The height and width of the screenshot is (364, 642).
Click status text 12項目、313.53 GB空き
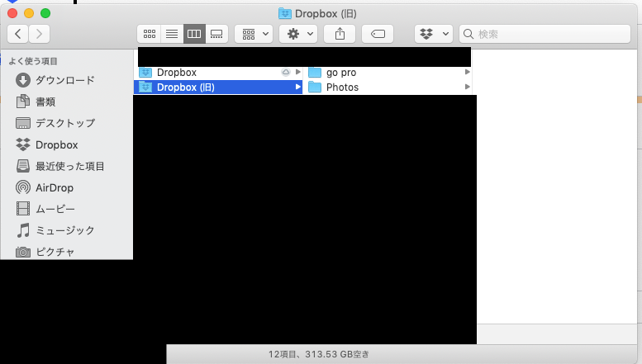click(319, 354)
